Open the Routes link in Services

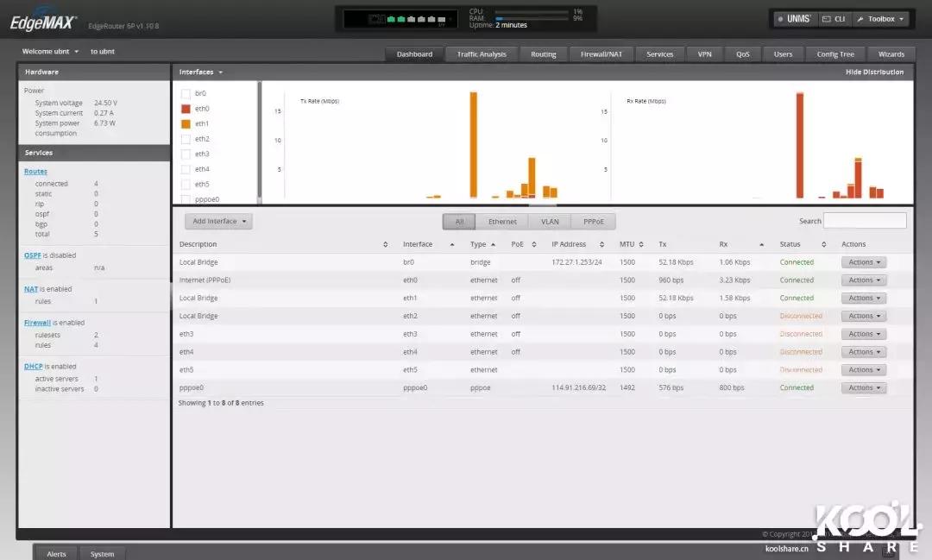click(x=35, y=171)
